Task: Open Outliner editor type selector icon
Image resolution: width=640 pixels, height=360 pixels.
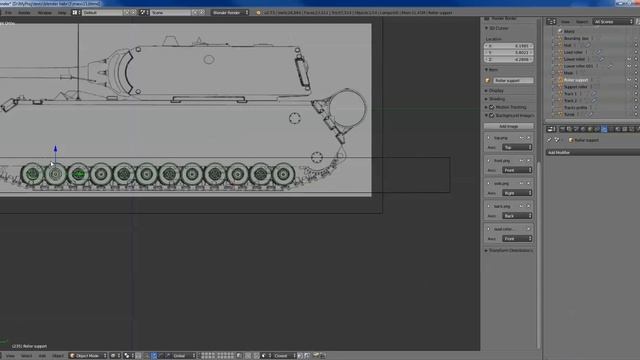Action: (551, 22)
